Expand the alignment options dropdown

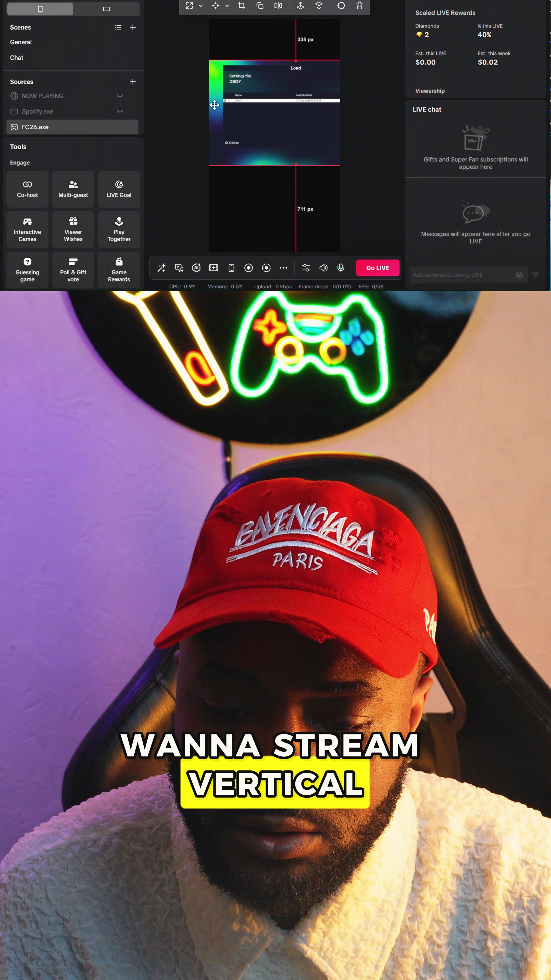(x=227, y=6)
